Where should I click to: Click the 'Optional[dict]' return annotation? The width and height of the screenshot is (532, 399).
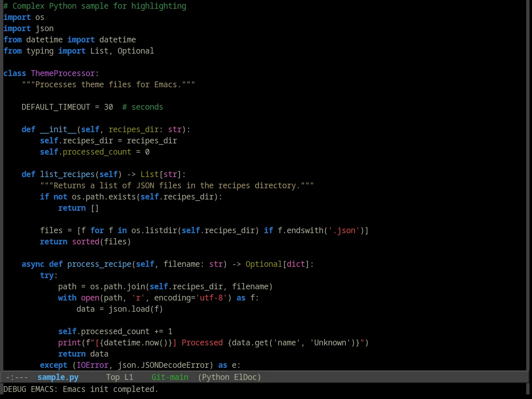tap(277, 264)
